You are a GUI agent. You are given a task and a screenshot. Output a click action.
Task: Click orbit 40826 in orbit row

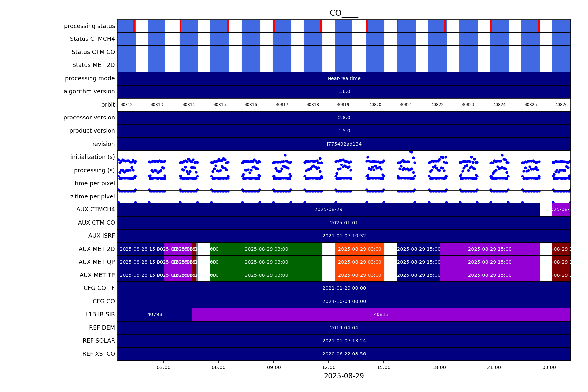click(x=561, y=105)
